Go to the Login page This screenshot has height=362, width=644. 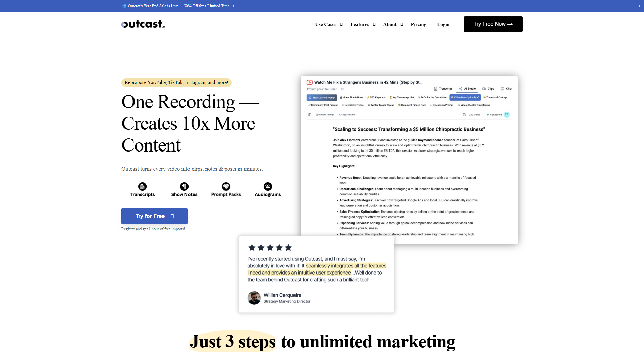[x=443, y=24]
